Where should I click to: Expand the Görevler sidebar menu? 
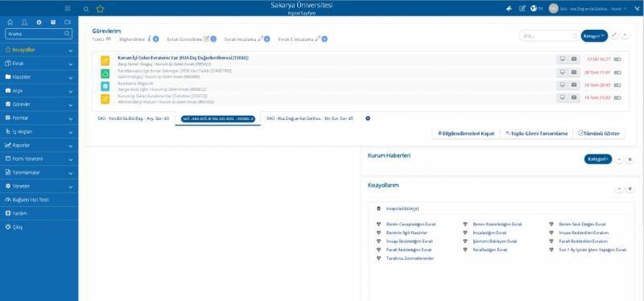[39, 105]
